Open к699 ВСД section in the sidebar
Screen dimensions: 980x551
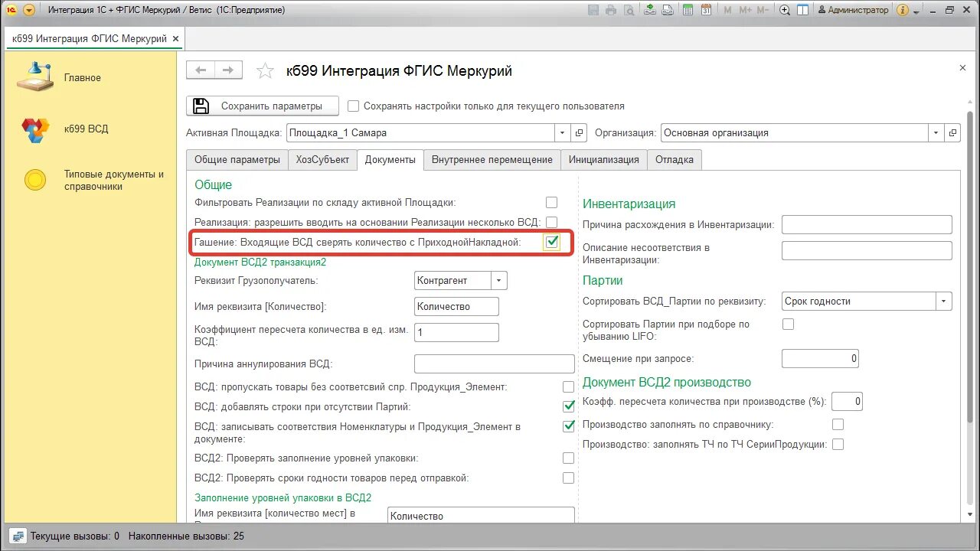coord(86,129)
